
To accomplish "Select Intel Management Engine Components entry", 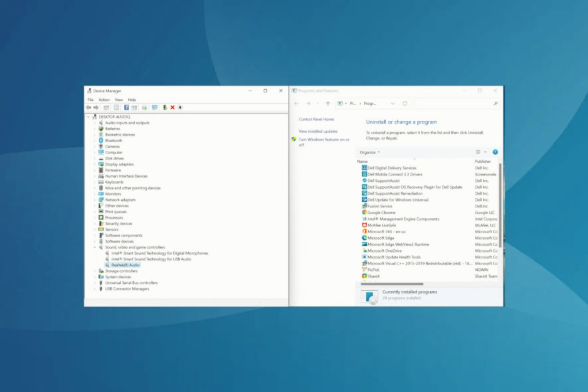I will coord(403,219).
